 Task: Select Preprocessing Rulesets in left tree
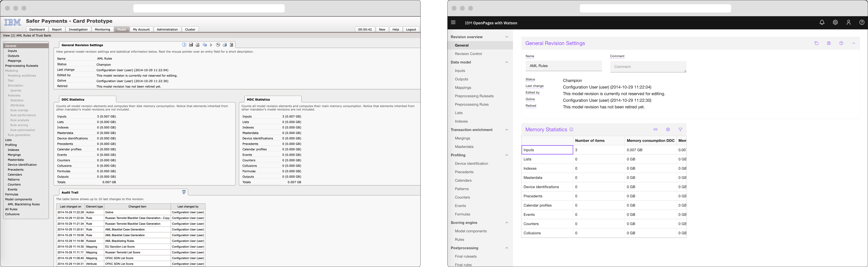22,66
